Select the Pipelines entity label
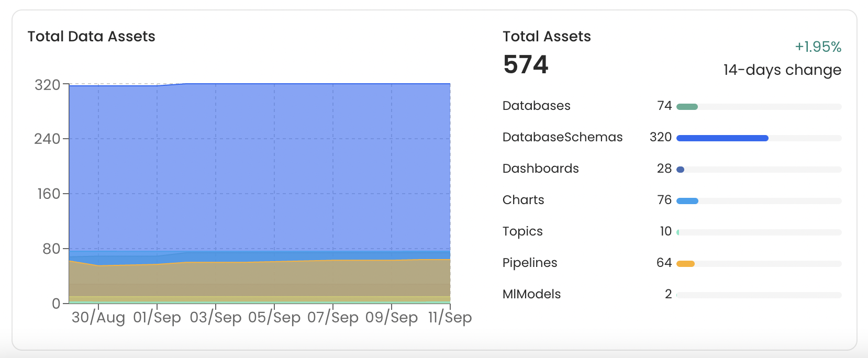This screenshot has height=358, width=868. [529, 263]
